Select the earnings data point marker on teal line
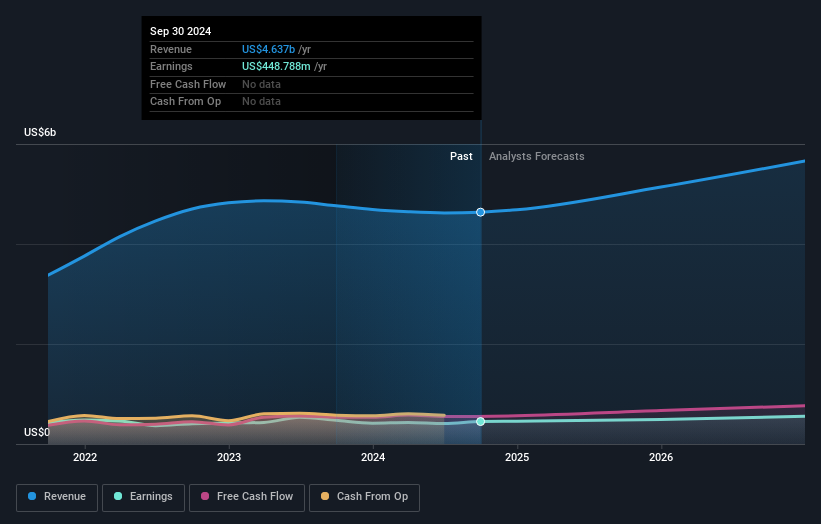The width and height of the screenshot is (821, 524). [481, 421]
